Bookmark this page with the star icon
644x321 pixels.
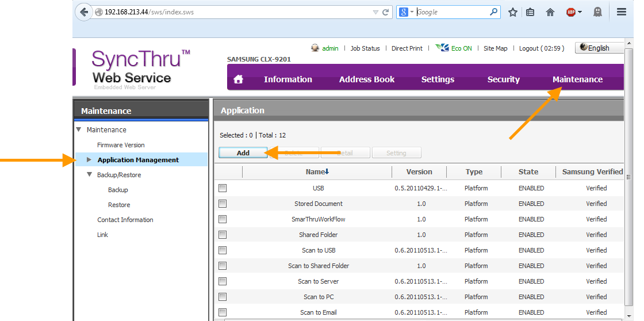[x=512, y=12]
